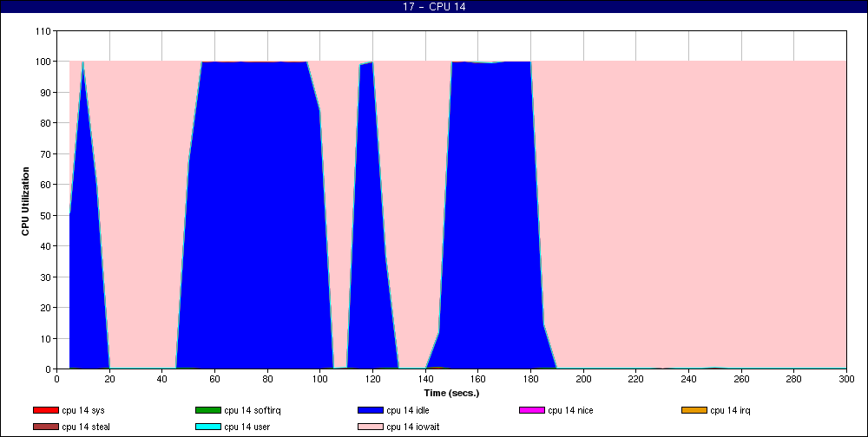Click the 'cpu 14 nice' legend label
The height and width of the screenshot is (437, 868).
[570, 410]
